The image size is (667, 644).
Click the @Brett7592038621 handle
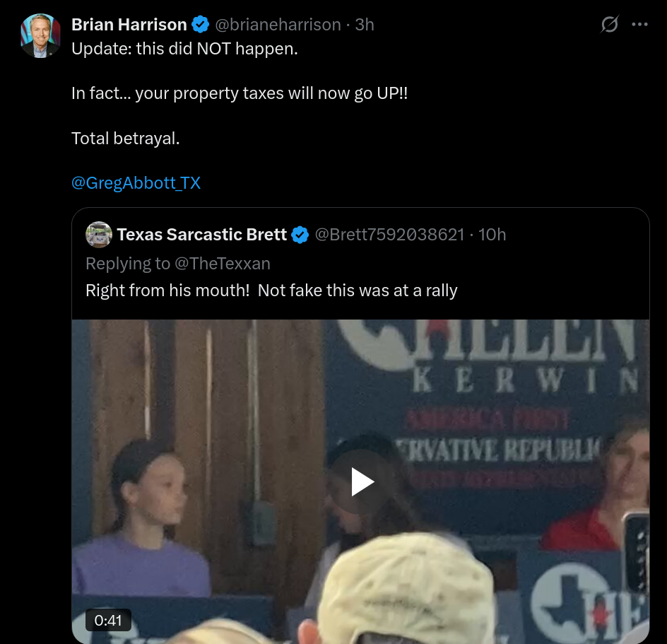coord(389,235)
